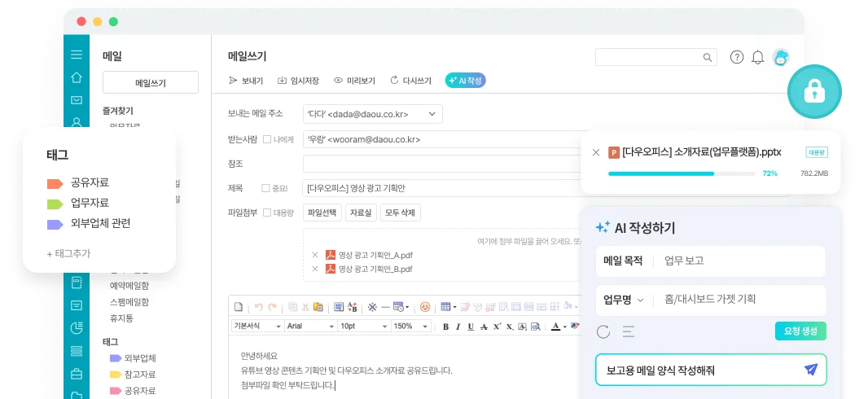Open the Arial font dropdown
This screenshot has height=399, width=868.
[309, 326]
